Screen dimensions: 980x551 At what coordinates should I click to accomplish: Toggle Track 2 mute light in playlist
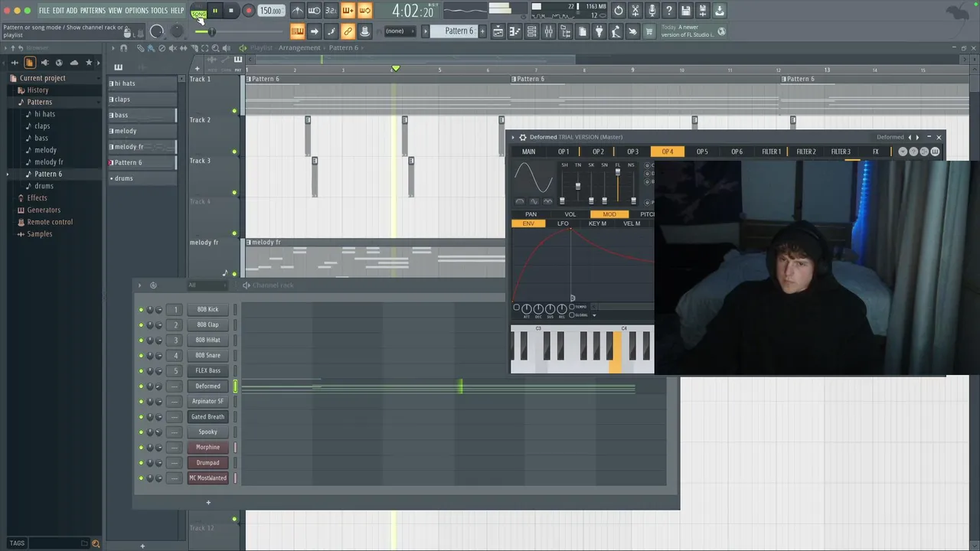click(x=234, y=152)
